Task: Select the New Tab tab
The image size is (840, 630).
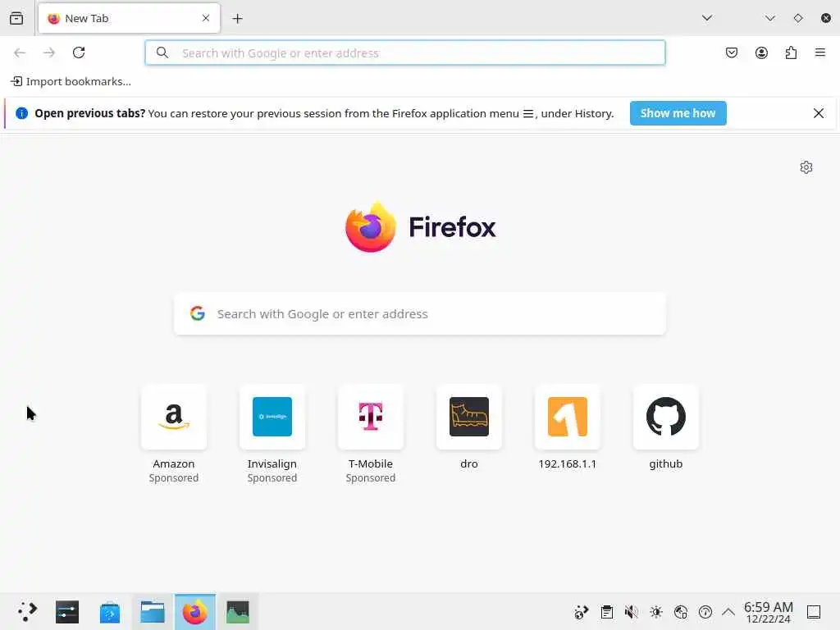Action: click(x=129, y=18)
